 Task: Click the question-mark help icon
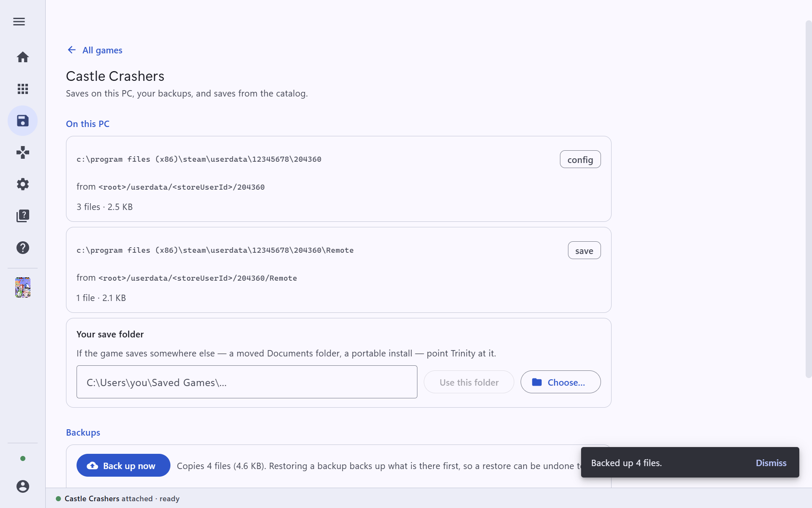click(x=23, y=248)
